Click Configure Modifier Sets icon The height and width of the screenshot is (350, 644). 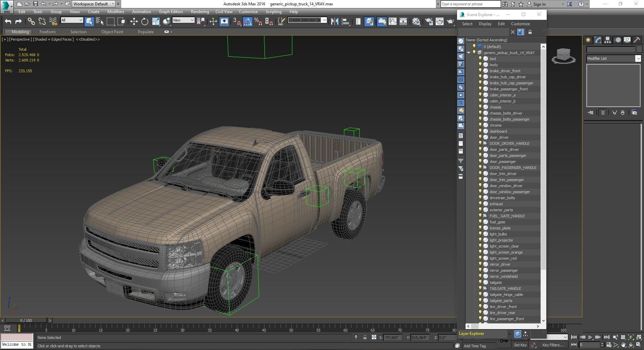[634, 113]
